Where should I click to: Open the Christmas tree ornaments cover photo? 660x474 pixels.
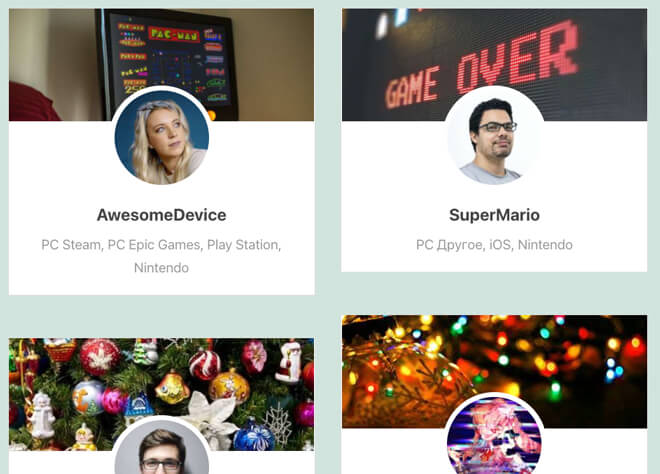pos(162,394)
